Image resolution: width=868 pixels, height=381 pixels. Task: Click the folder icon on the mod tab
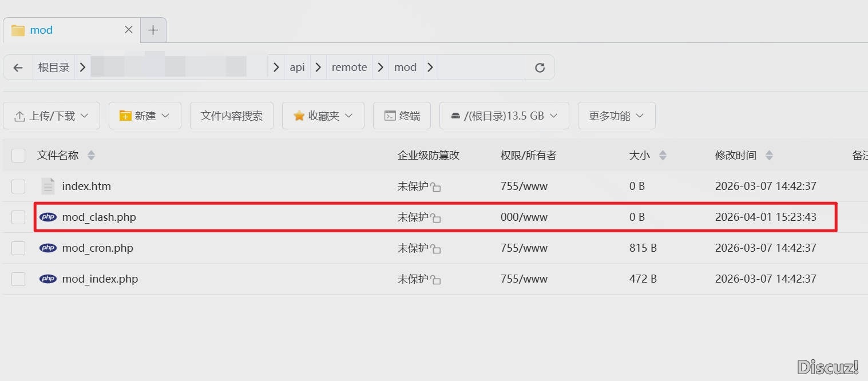(17, 30)
